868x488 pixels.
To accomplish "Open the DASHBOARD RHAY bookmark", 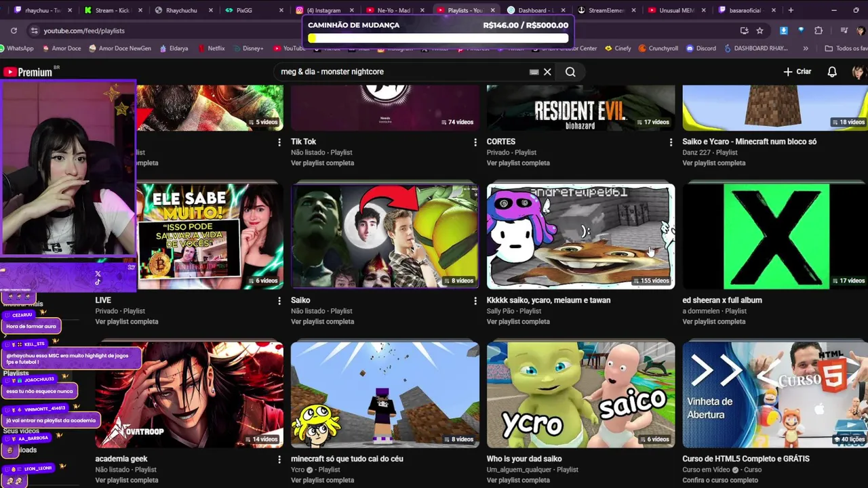I will (x=755, y=49).
